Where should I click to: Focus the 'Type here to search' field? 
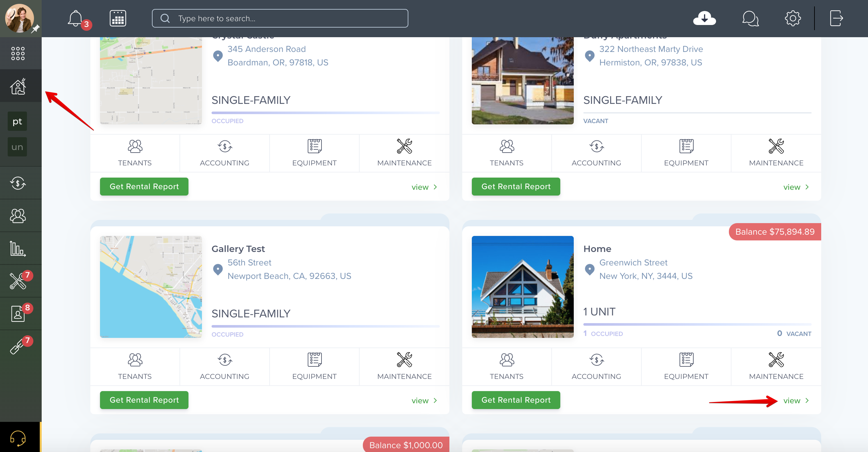(x=280, y=18)
